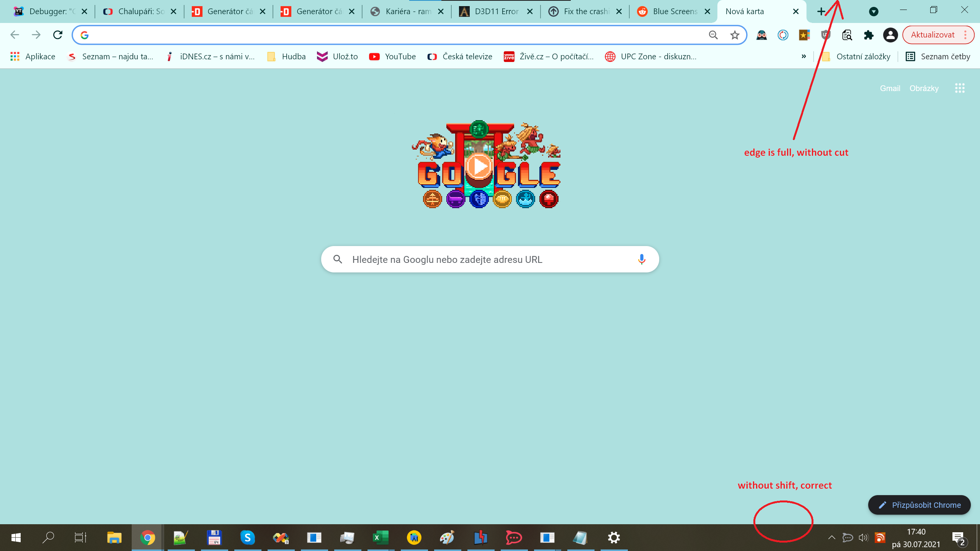Close the D3D11 Error tab
Viewport: 980px width, 551px height.
coord(530,11)
